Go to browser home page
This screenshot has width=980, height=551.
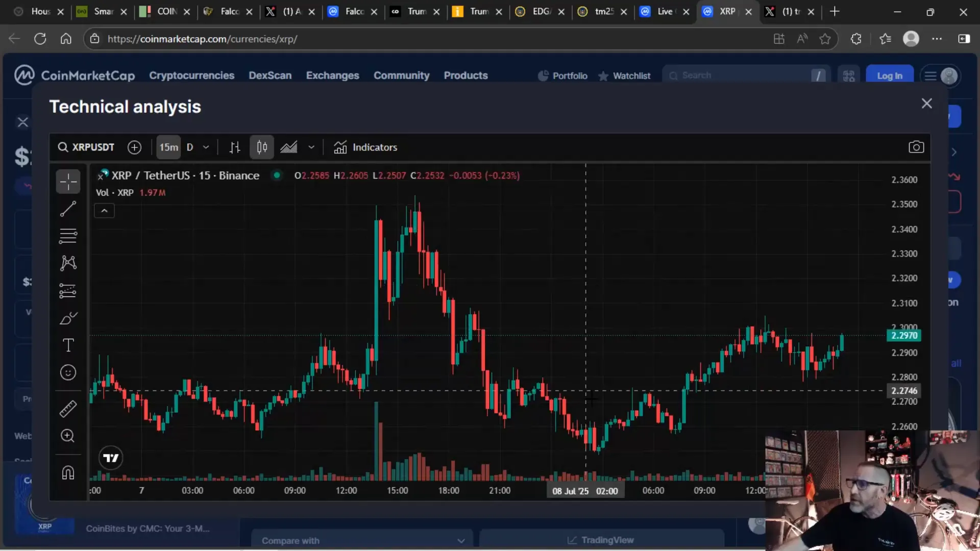click(x=66, y=39)
